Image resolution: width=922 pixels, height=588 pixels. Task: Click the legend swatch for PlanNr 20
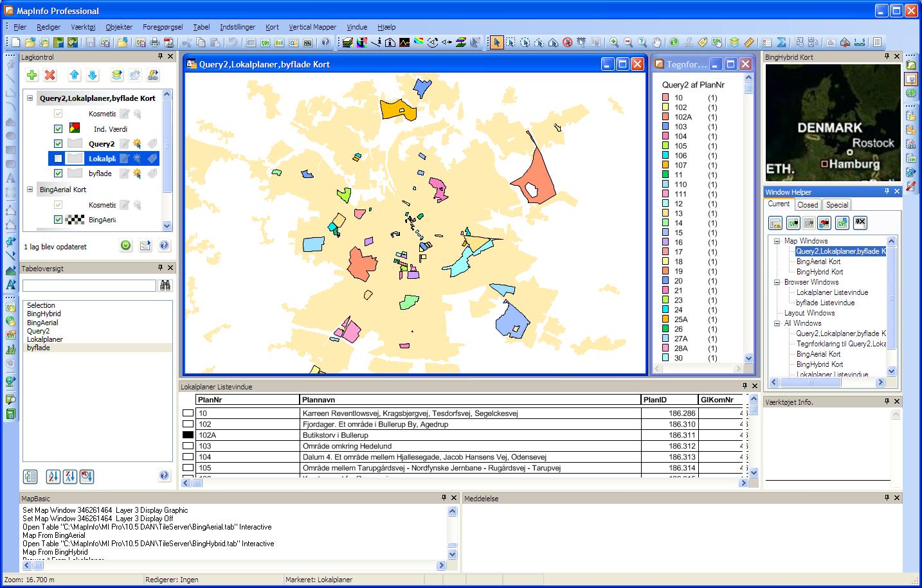[665, 281]
